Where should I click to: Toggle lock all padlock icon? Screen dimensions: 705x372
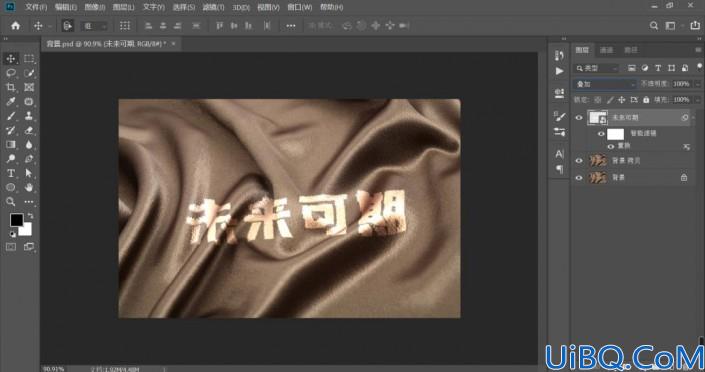646,100
